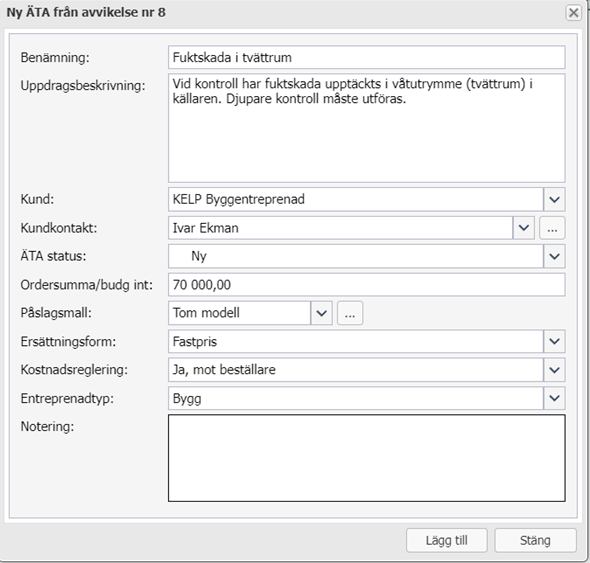This screenshot has height=563, width=590.
Task: Click the Ivar Ekman contact field
Action: click(340, 228)
